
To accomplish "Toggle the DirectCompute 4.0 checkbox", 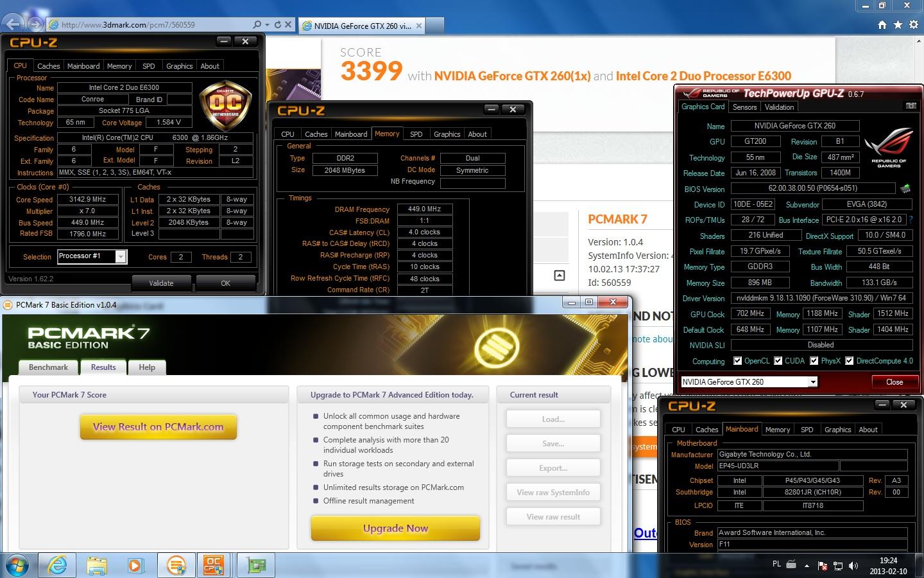I will [850, 361].
